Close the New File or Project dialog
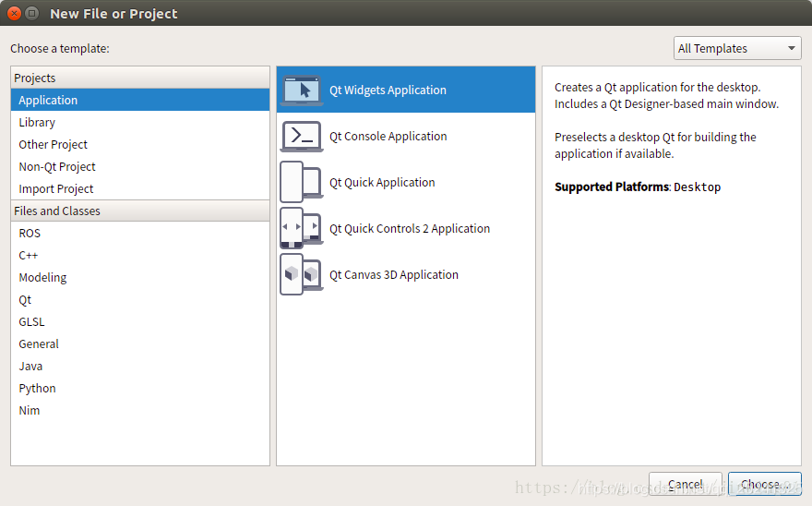Screen dimensions: 812x506 [x=15, y=14]
